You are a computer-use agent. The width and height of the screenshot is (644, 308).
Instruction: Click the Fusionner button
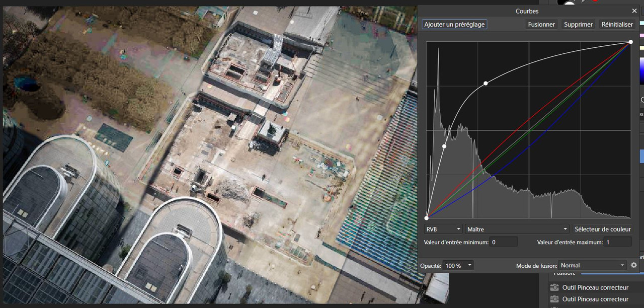[x=541, y=24]
